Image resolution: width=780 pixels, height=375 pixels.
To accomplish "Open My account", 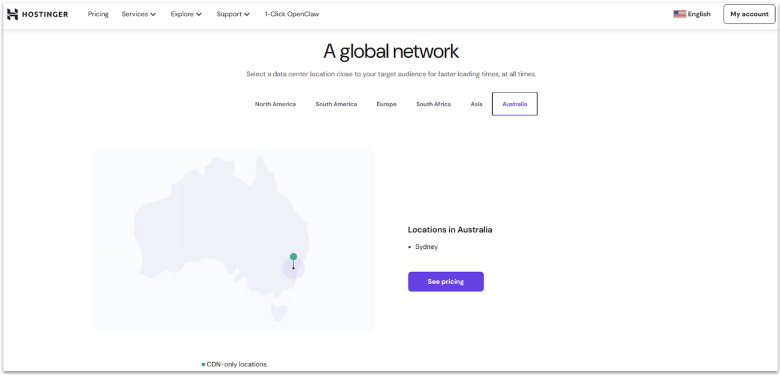I will [749, 14].
